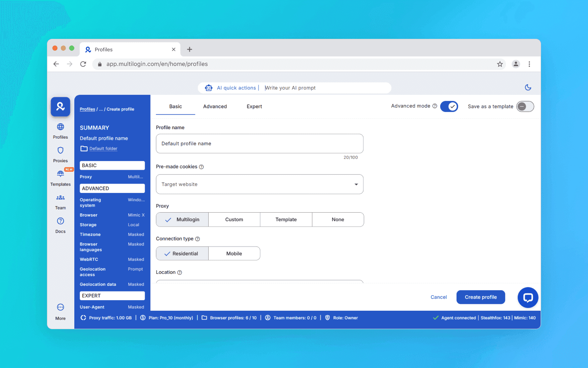Click help icon beside Connection type
This screenshot has height=368, width=588.
click(x=198, y=239)
